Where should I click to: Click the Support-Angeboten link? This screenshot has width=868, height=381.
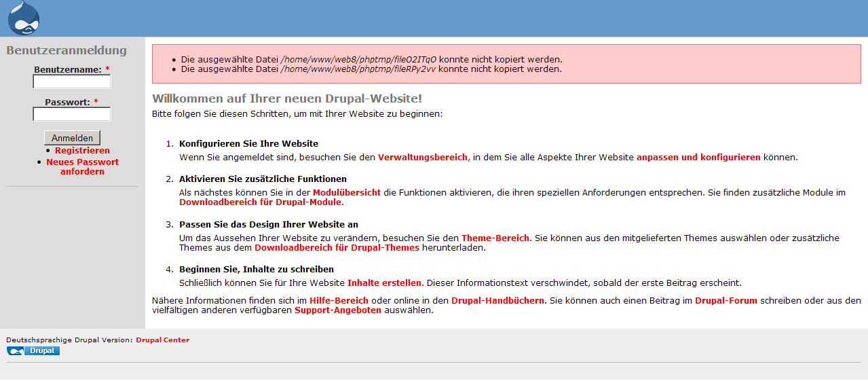[x=337, y=310]
